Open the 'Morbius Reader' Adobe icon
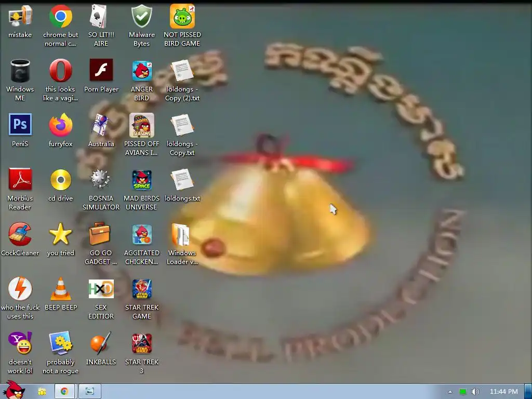Image resolution: width=532 pixels, height=399 pixels. pyautogui.click(x=20, y=179)
